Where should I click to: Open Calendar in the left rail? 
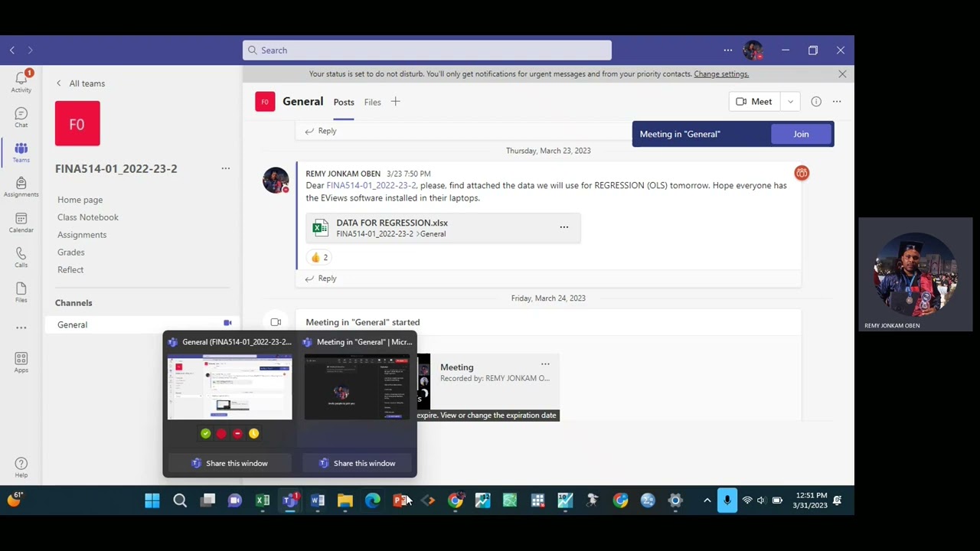tap(21, 222)
